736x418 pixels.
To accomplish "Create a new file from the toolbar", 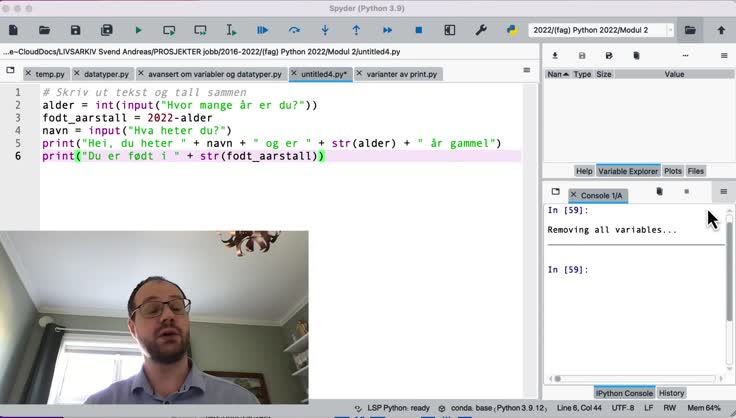I will coord(13,30).
